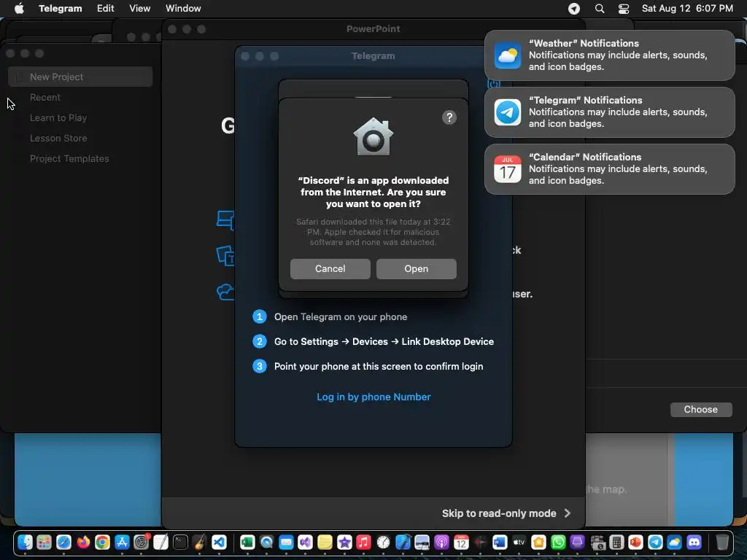Viewport: 747px width, 560px height.
Task: Open Calendar from the dock
Action: [461, 542]
